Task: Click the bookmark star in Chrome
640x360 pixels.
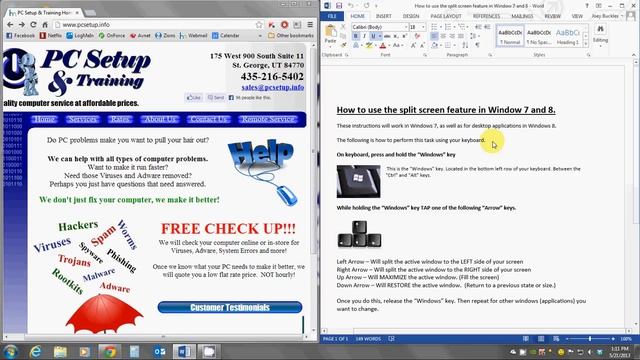Action: click(x=259, y=25)
